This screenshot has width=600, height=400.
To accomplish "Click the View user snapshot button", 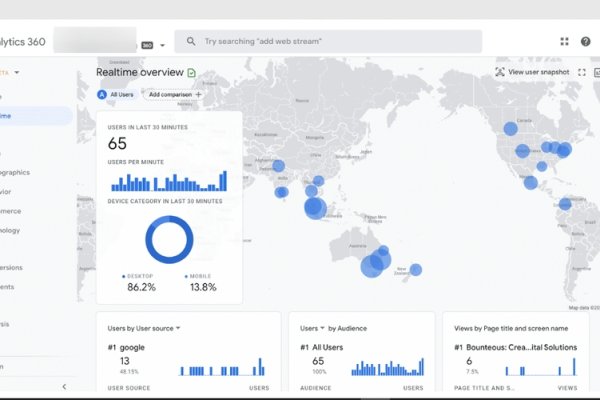I will pos(538,72).
